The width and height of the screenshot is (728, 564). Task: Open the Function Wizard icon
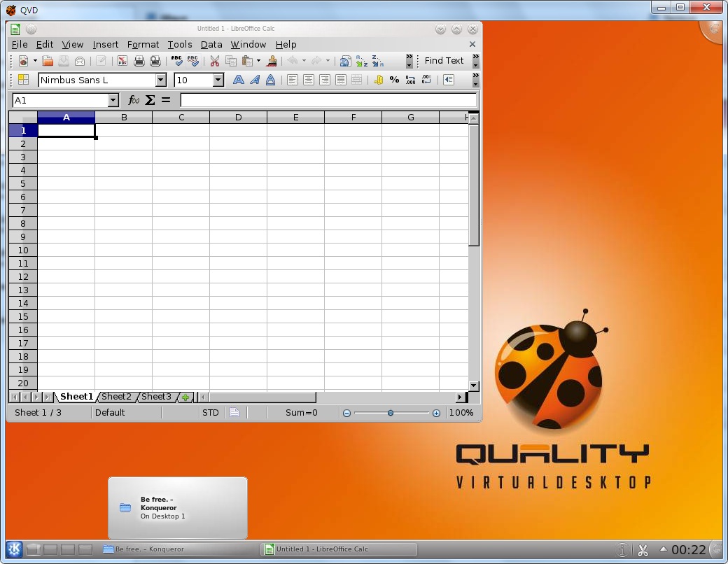[x=134, y=100]
